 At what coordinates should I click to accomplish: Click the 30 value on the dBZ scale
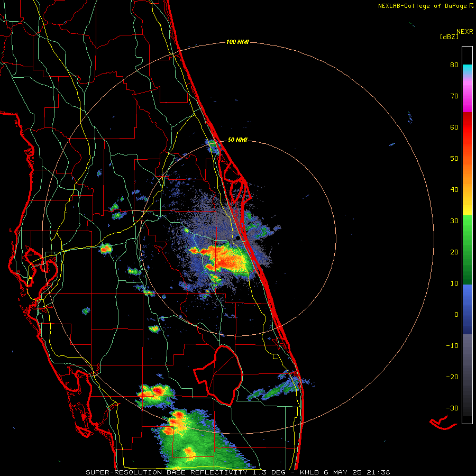coord(454,221)
